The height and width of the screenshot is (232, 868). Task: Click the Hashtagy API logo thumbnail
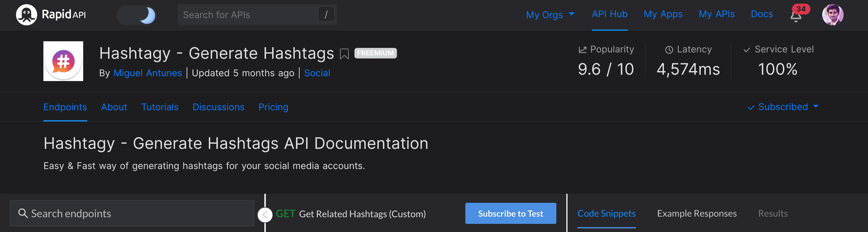click(63, 61)
